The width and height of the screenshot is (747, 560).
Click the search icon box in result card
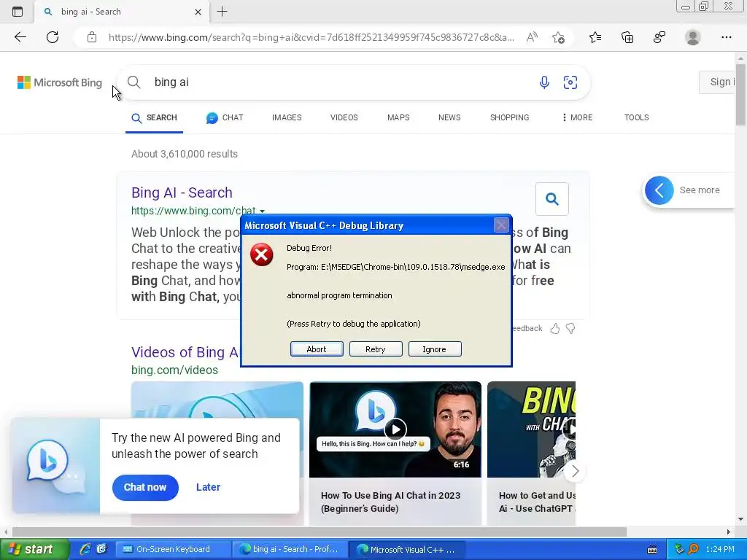[551, 198]
